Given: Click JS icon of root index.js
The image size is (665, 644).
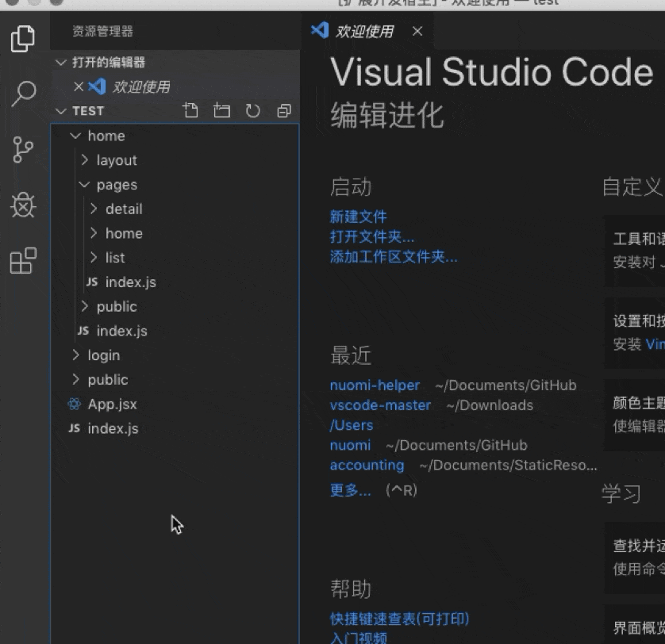Looking at the screenshot, I should click(75, 428).
